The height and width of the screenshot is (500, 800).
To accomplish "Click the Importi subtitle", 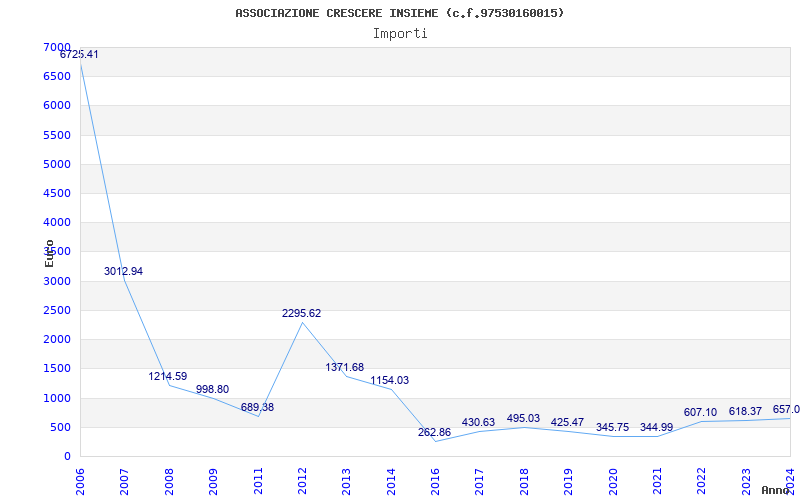I will 400,34.
